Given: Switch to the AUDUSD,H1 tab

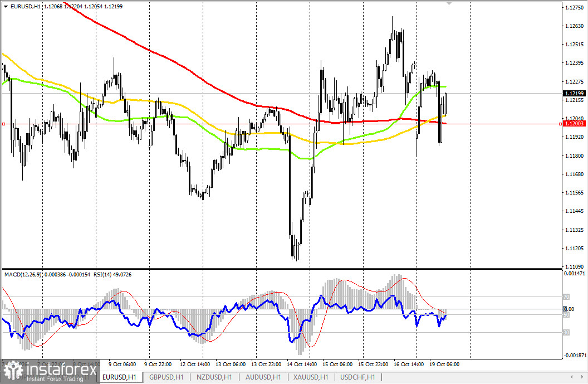Looking at the screenshot, I should pos(263,377).
